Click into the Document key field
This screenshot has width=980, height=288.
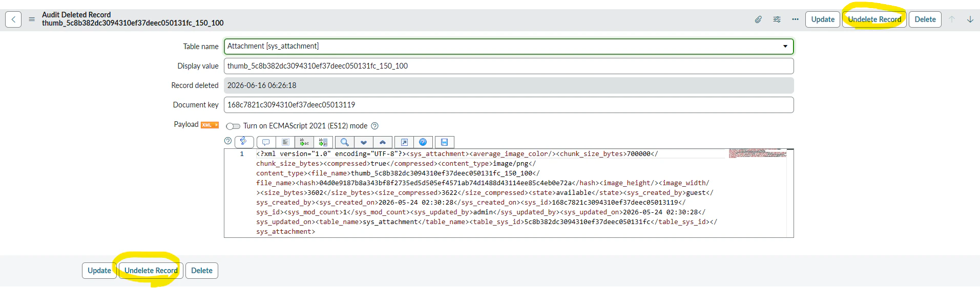[509, 105]
